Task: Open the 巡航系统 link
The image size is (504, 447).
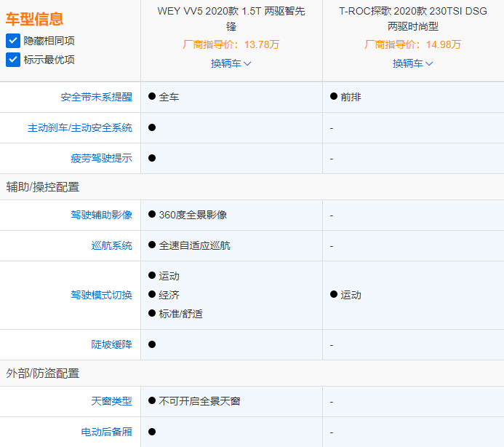Action: [x=111, y=245]
